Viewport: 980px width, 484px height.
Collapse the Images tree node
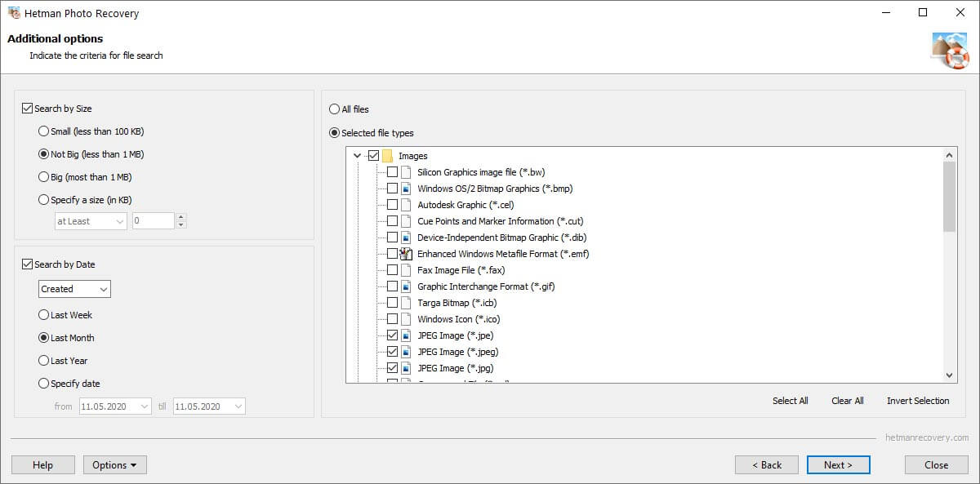coord(358,156)
